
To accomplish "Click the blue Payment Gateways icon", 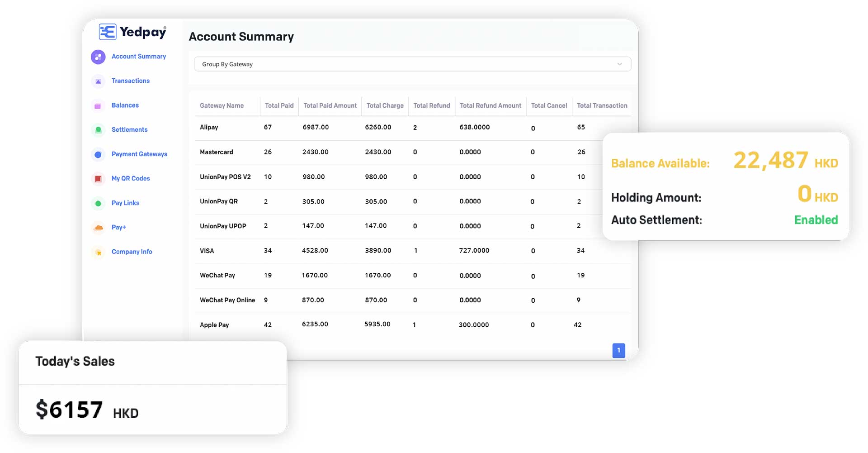I will (98, 155).
